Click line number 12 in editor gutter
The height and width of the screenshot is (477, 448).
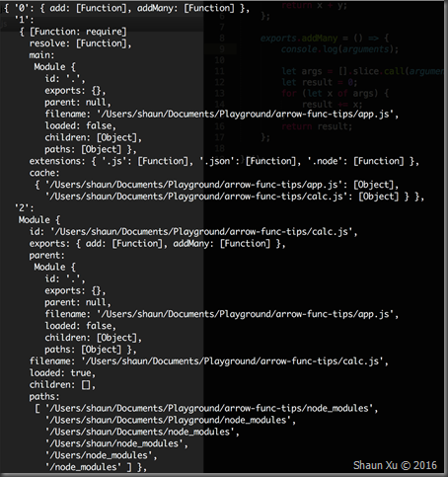point(219,82)
